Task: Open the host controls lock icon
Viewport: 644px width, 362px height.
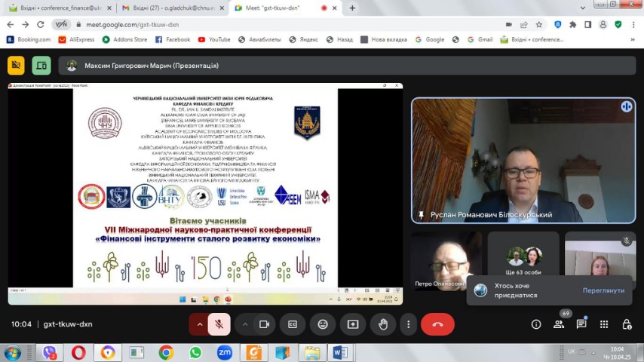Action: [x=627, y=324]
